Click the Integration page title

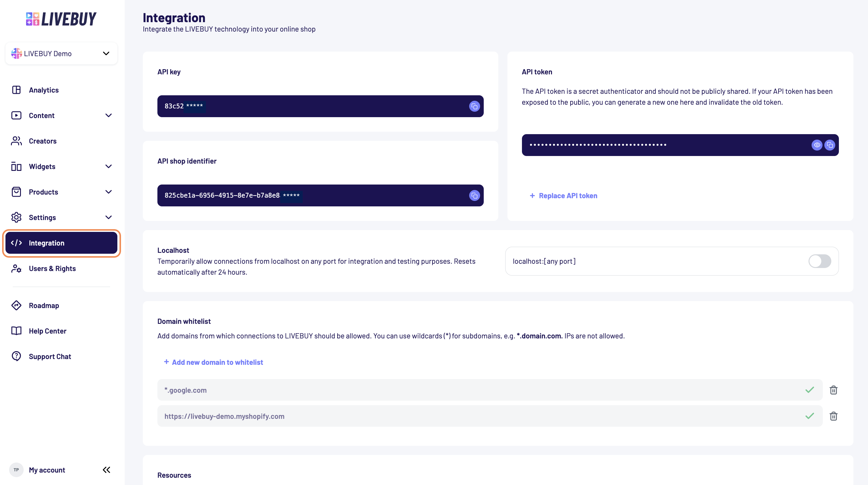[174, 18]
